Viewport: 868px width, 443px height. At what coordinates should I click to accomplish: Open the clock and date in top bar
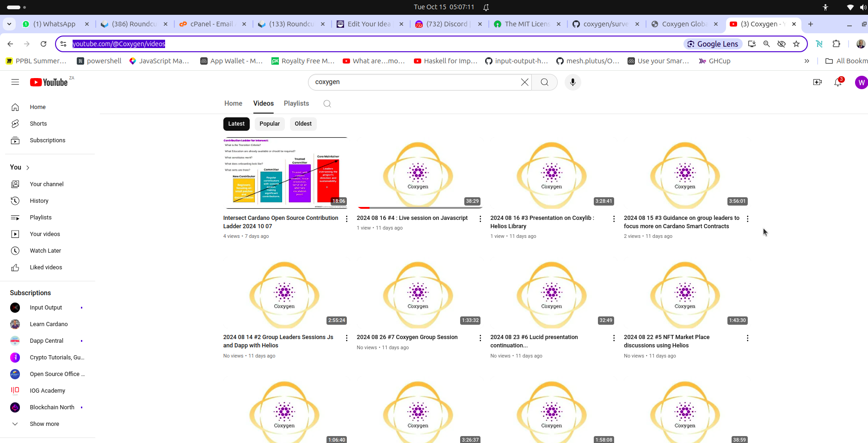click(444, 7)
